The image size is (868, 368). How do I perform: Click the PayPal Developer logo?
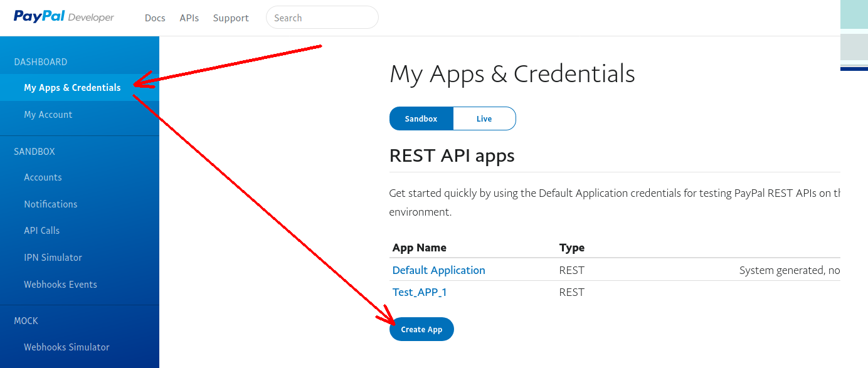(63, 17)
